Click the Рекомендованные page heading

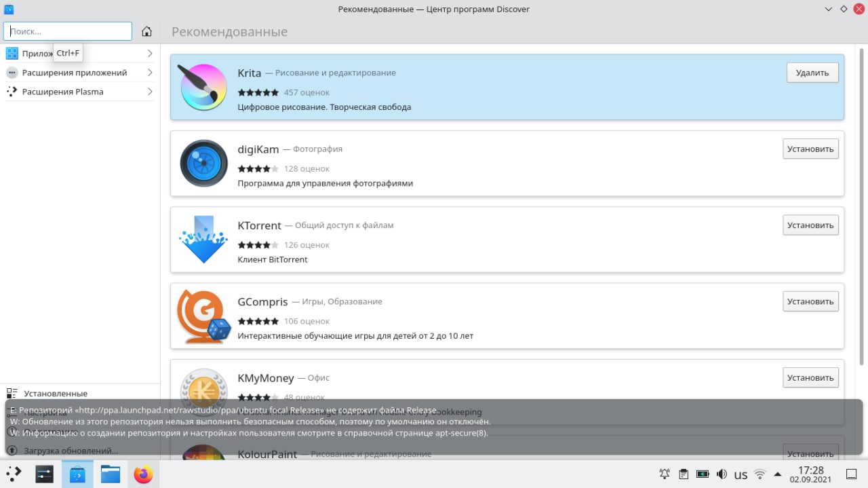[x=229, y=32]
